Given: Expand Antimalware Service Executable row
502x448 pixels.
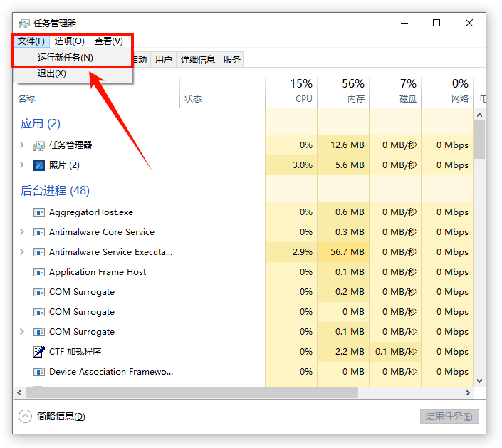Looking at the screenshot, I should 22,251.
